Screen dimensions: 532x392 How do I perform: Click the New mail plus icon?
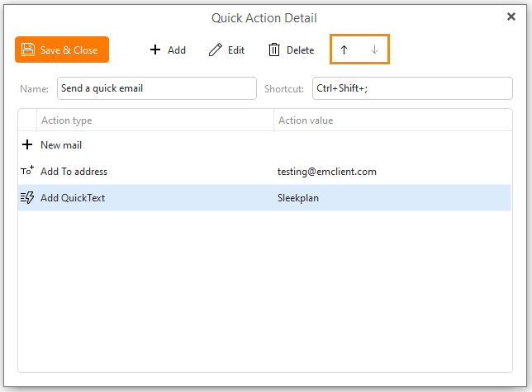27,144
